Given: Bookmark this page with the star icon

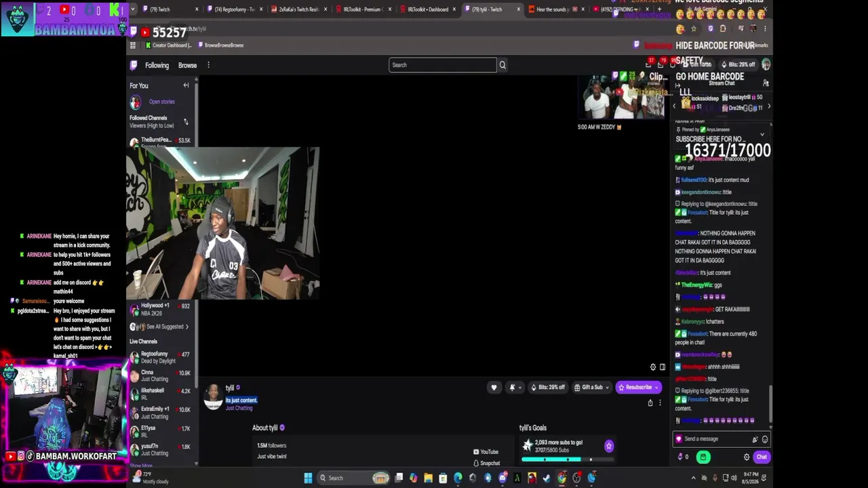Looking at the screenshot, I should [x=694, y=28].
